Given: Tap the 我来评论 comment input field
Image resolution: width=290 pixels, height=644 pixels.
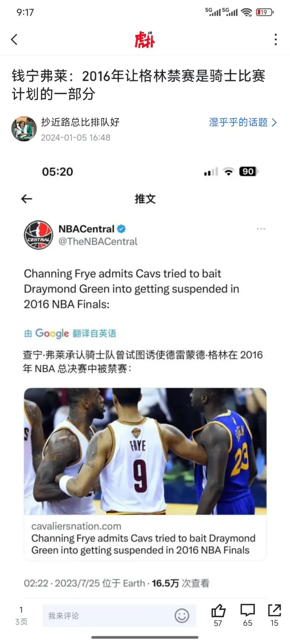Looking at the screenshot, I should pos(119,616).
